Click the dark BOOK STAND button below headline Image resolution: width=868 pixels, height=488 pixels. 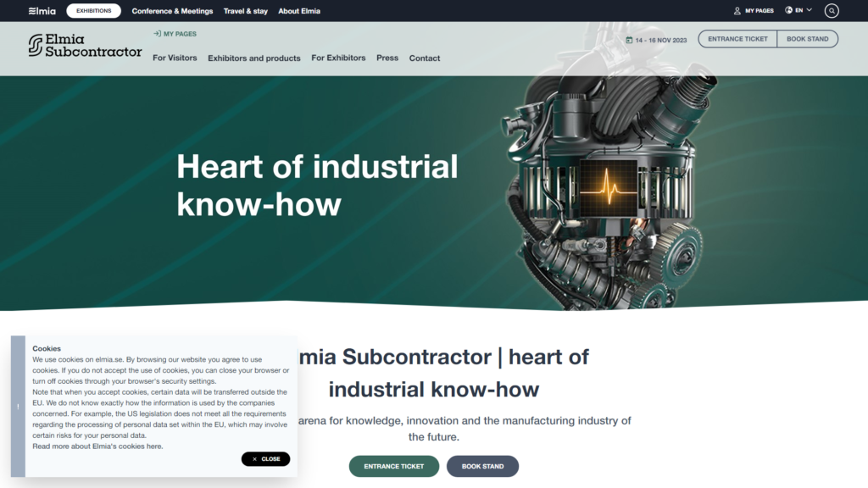pyautogui.click(x=482, y=467)
